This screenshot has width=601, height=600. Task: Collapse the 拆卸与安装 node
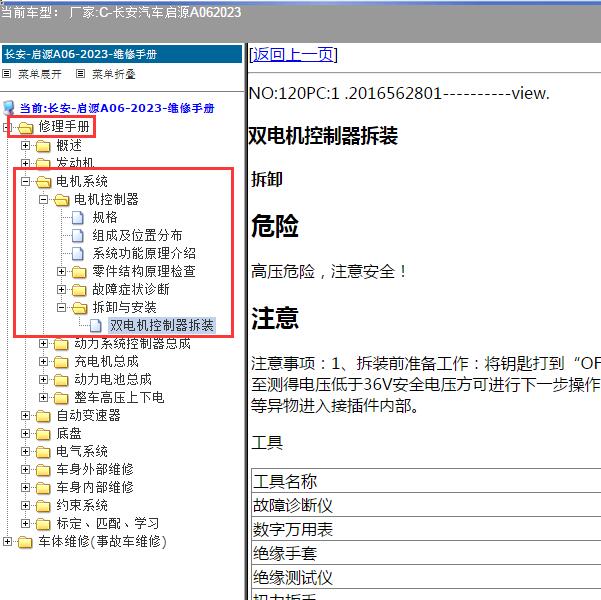(61, 307)
